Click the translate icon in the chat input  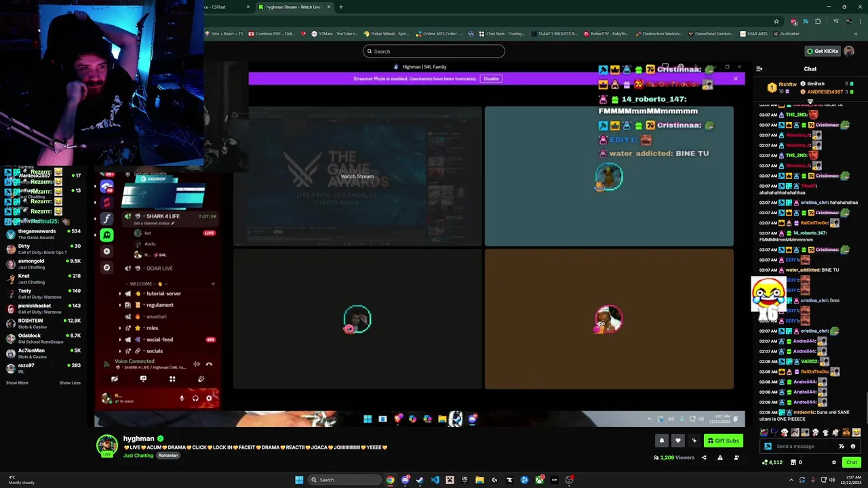coord(842,446)
